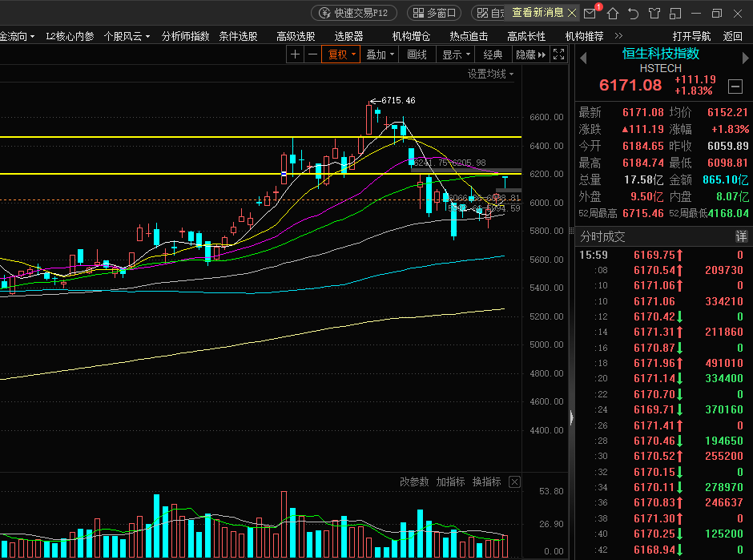Open the skin theme shirt icon
The image size is (753, 560).
tap(654, 14)
